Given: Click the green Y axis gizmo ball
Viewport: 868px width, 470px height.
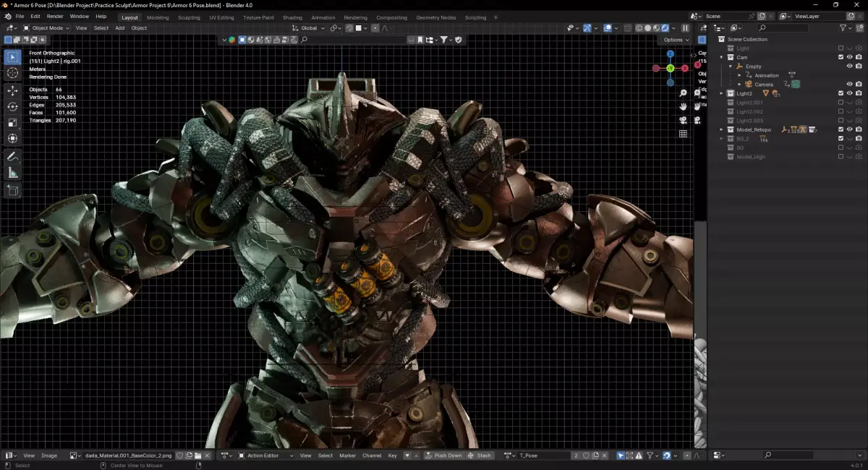Looking at the screenshot, I should click(x=671, y=68).
